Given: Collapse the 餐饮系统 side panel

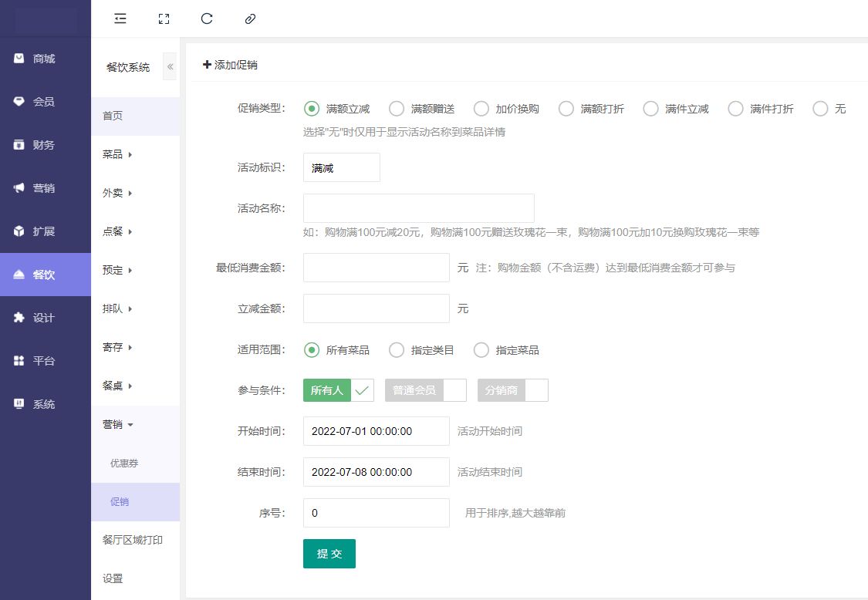Looking at the screenshot, I should (x=170, y=67).
